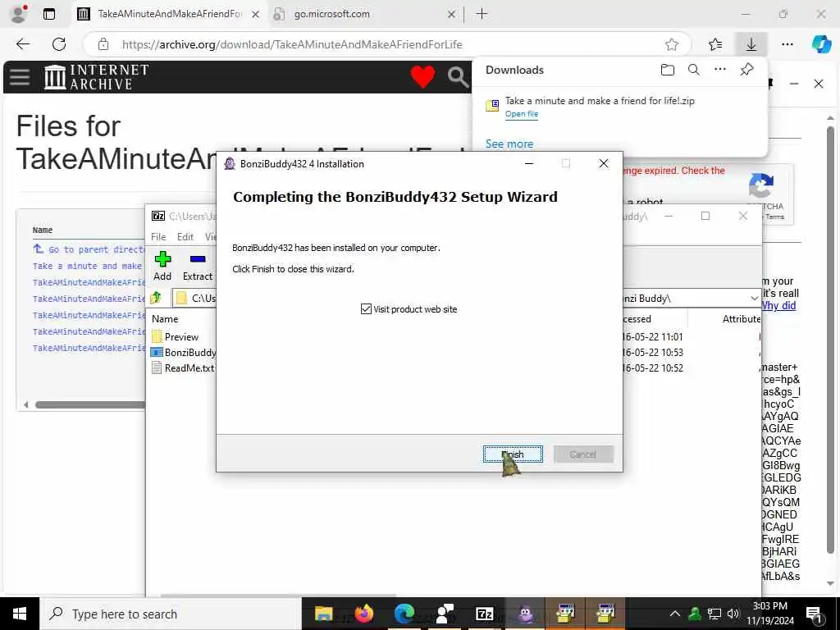Open the notification center icon
The height and width of the screenshot is (630, 840).
click(815, 614)
